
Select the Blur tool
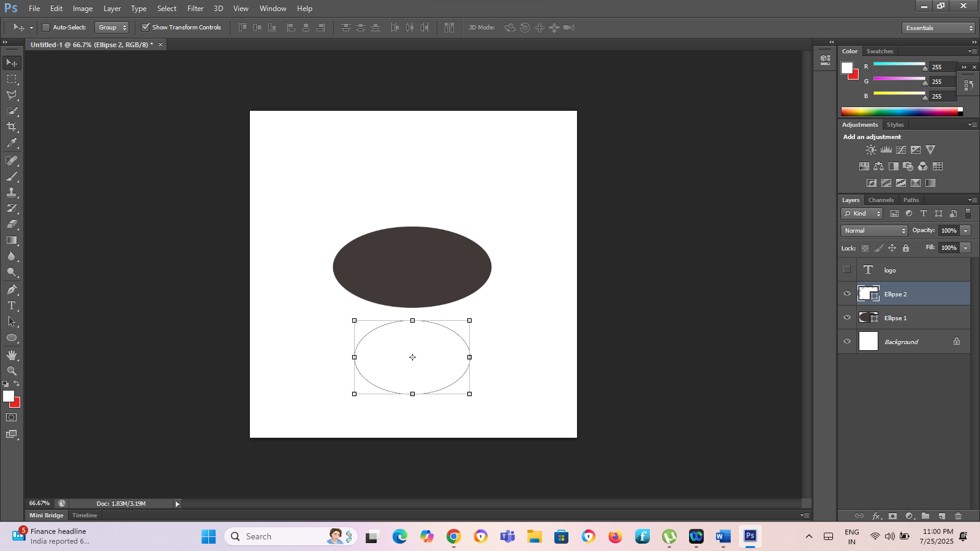coord(12,256)
